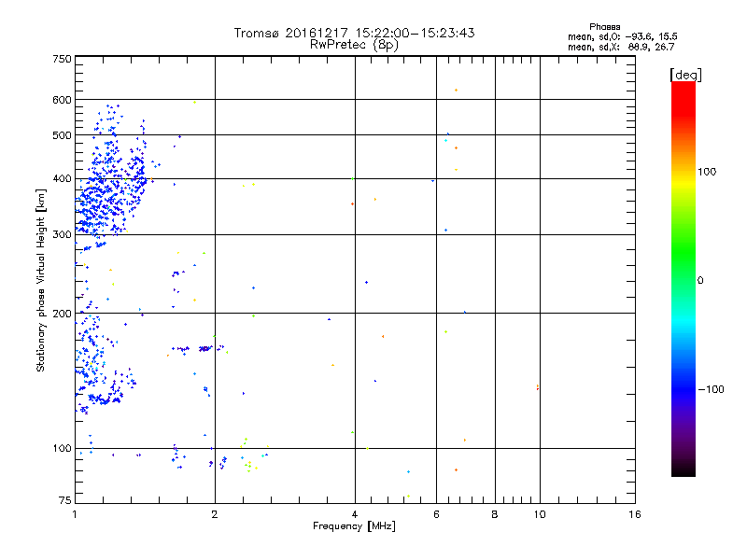
Task: Click the y-axis label '750'
Action: point(62,59)
